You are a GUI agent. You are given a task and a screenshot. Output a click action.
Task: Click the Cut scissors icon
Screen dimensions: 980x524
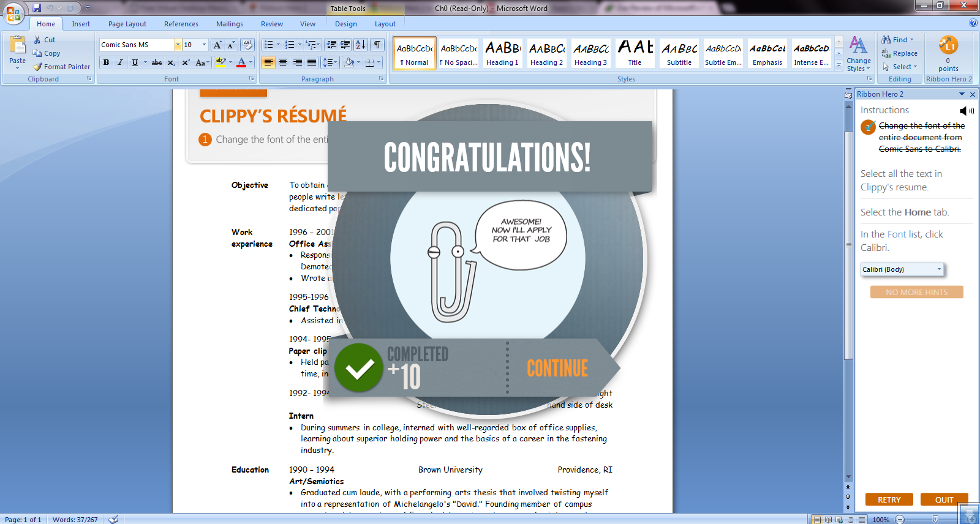(37, 40)
